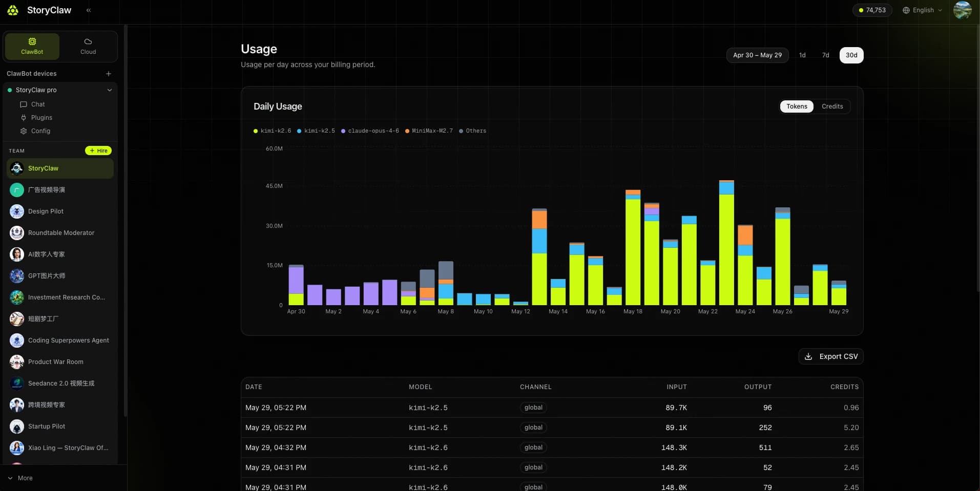980x491 pixels.
Task: Open the English language dropdown
Action: click(922, 10)
